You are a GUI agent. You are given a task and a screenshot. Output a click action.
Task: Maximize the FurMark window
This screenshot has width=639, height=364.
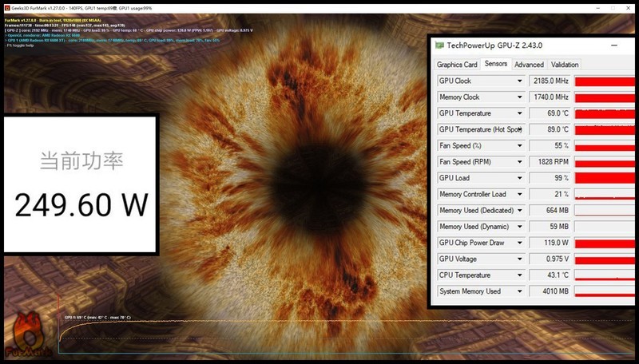pyautogui.click(x=613, y=8)
